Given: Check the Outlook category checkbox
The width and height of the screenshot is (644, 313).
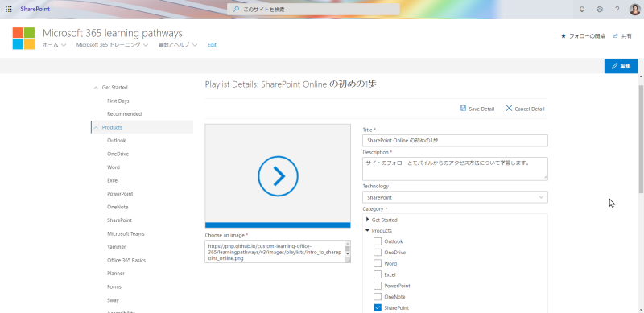Looking at the screenshot, I should point(378,241).
